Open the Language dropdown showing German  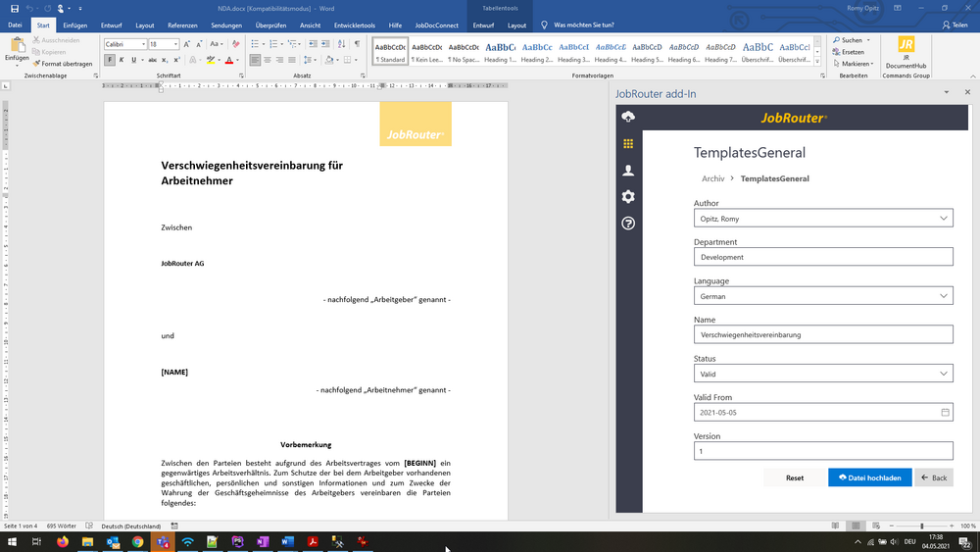pyautogui.click(x=944, y=296)
